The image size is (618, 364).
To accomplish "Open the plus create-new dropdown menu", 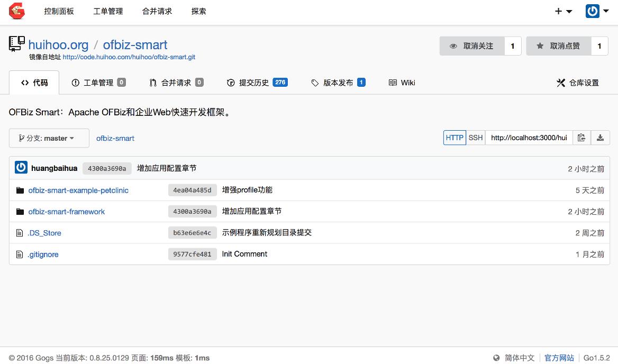I will coord(563,11).
